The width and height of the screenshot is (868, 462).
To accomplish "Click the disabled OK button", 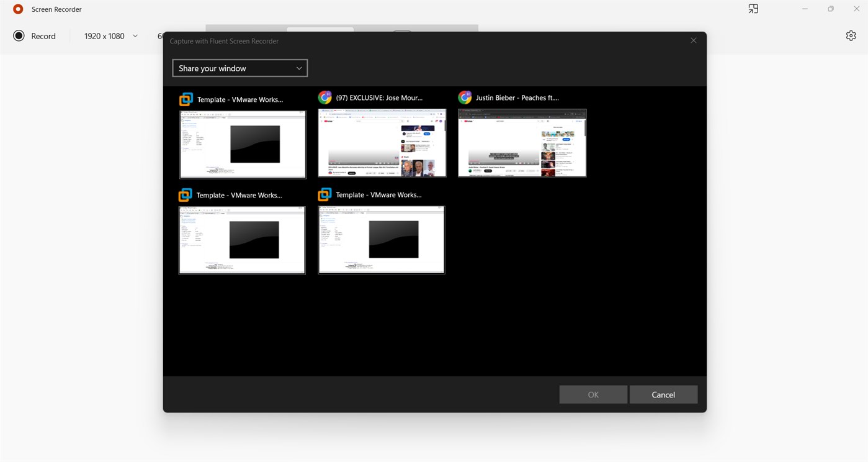I will [x=593, y=394].
